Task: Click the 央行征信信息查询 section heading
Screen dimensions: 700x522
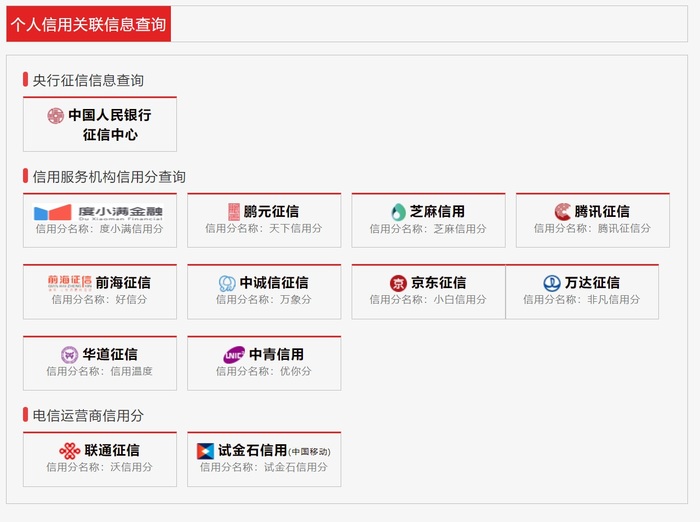Action: point(88,80)
